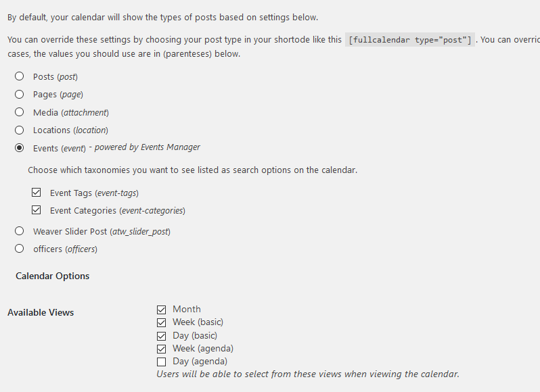Uncheck the Event Tags taxonomy checkbox
The height and width of the screenshot is (392, 540).
[x=37, y=193]
